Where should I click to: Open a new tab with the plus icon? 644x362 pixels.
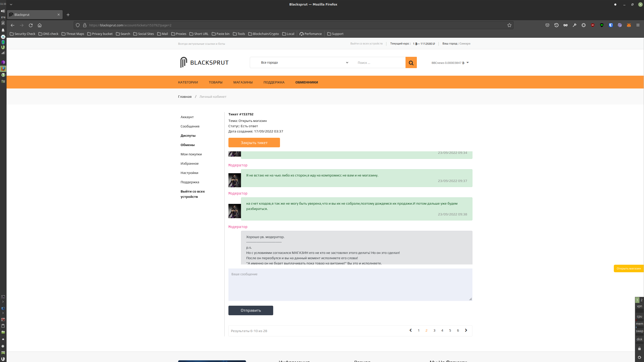(x=68, y=15)
